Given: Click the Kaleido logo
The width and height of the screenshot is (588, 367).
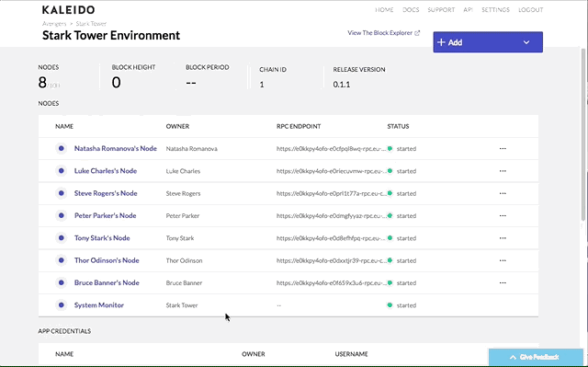Looking at the screenshot, I should click(68, 10).
